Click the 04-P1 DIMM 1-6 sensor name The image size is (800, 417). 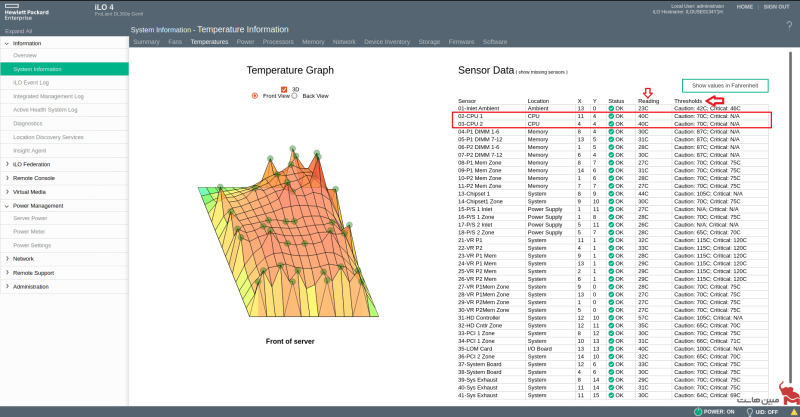[477, 132]
